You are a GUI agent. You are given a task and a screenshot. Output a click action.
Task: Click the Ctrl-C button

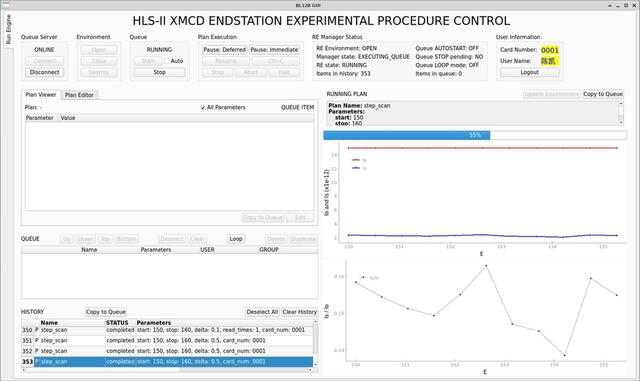[276, 61]
